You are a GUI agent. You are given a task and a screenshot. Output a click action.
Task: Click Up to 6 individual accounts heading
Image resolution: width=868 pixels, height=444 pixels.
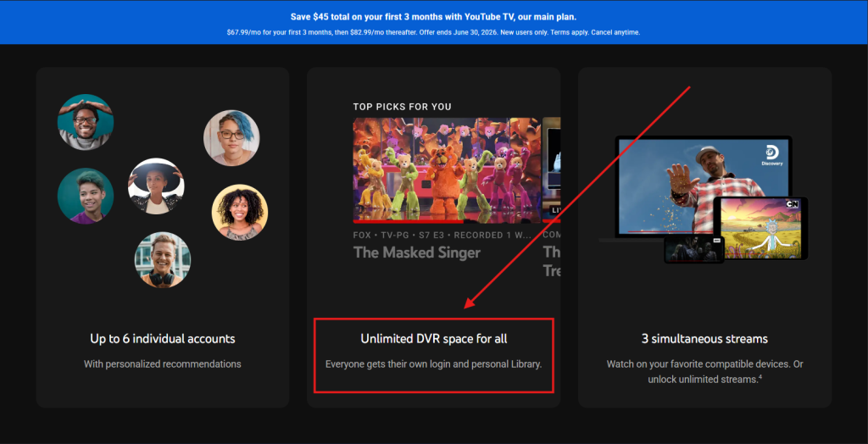(163, 338)
